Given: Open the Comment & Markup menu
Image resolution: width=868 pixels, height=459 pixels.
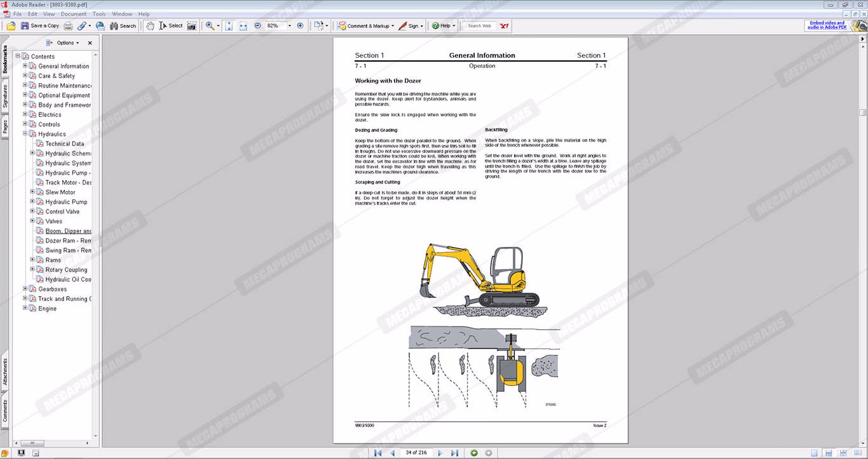Looking at the screenshot, I should click(365, 26).
